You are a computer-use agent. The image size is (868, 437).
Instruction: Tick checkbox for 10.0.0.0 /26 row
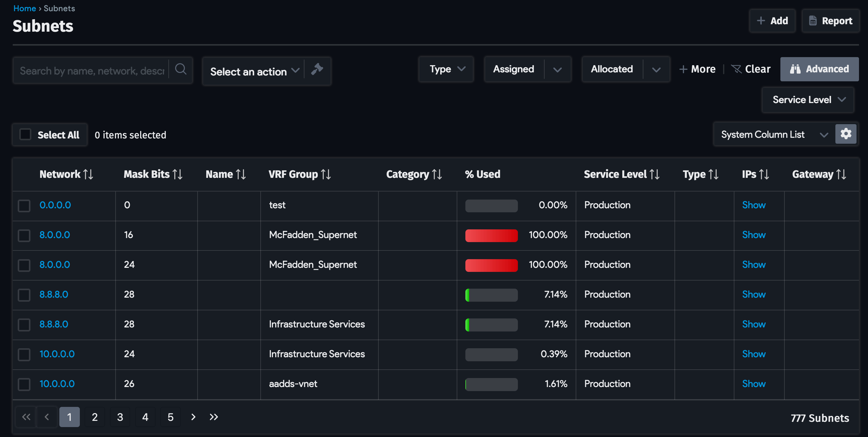pyautogui.click(x=24, y=384)
